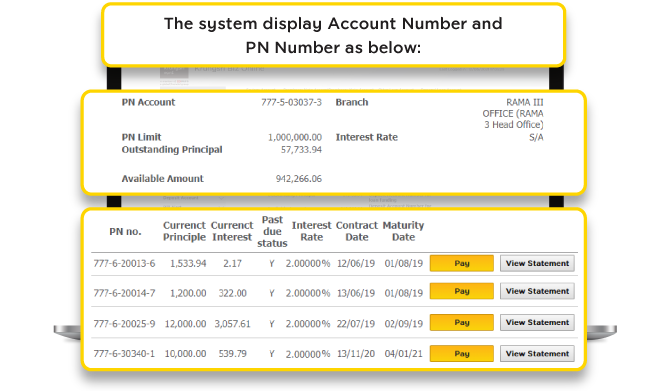Image resolution: width=662 pixels, height=391 pixels.
Task: View Statement for PN 777-6-20025-9
Action: coord(537,322)
